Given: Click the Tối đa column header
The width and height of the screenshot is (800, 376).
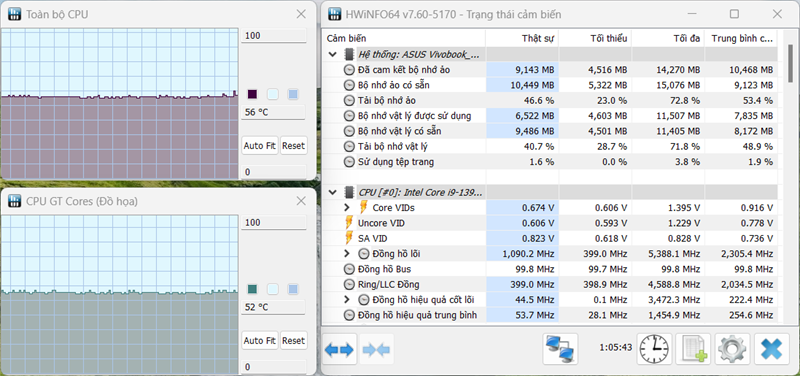Looking at the screenshot, I should (668, 38).
